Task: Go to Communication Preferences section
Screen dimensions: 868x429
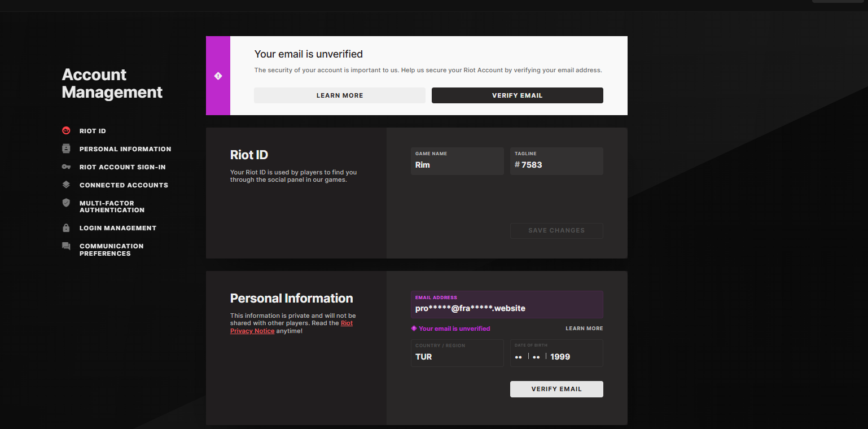Action: pyautogui.click(x=111, y=249)
